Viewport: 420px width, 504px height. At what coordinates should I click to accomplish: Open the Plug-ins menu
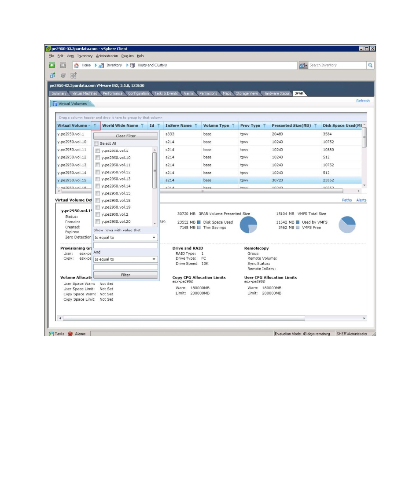pos(127,56)
